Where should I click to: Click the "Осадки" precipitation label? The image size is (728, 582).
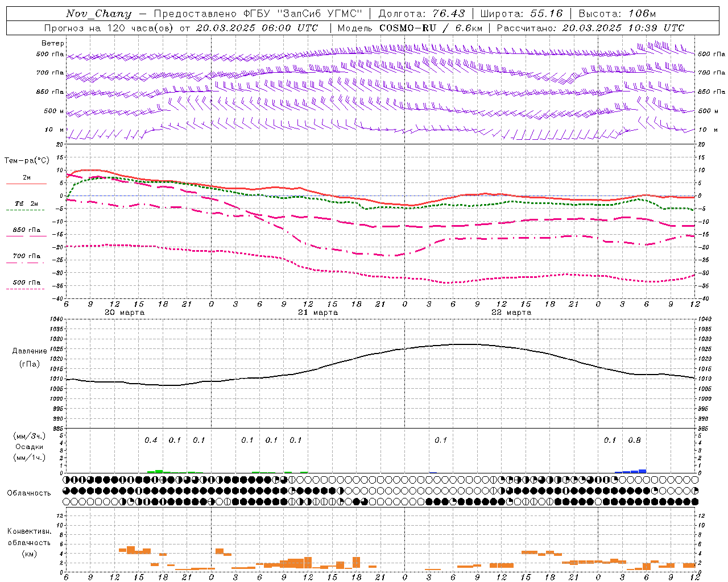30,447
